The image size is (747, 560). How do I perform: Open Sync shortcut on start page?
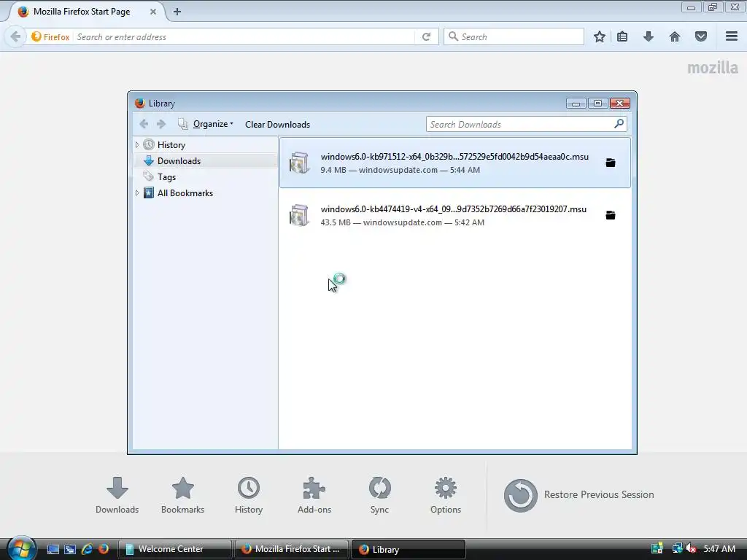(x=379, y=495)
